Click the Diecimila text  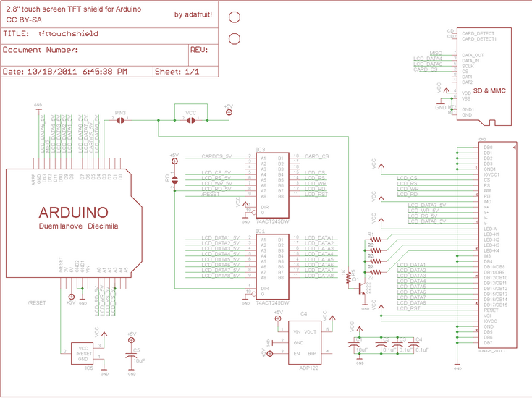[103, 226]
